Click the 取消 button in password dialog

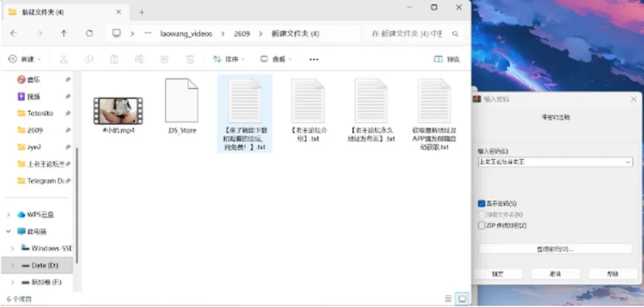click(555, 273)
